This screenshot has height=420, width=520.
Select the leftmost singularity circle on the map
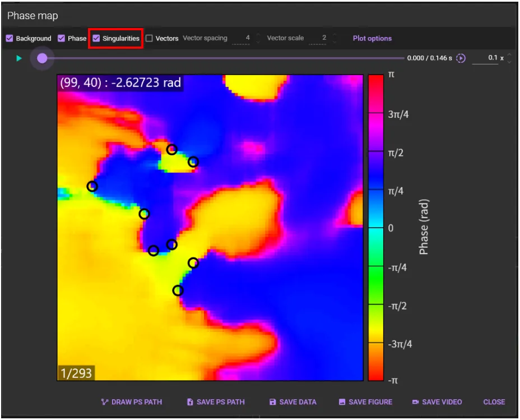(x=92, y=186)
